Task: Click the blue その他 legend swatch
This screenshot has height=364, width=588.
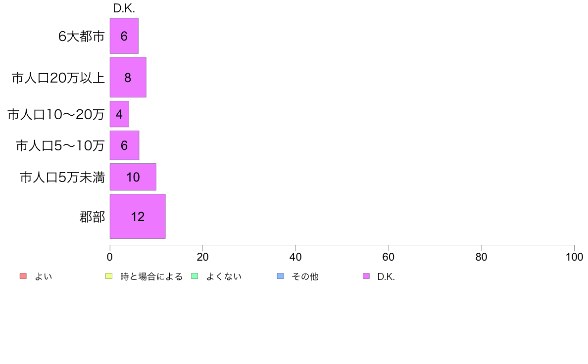Action: [x=280, y=276]
